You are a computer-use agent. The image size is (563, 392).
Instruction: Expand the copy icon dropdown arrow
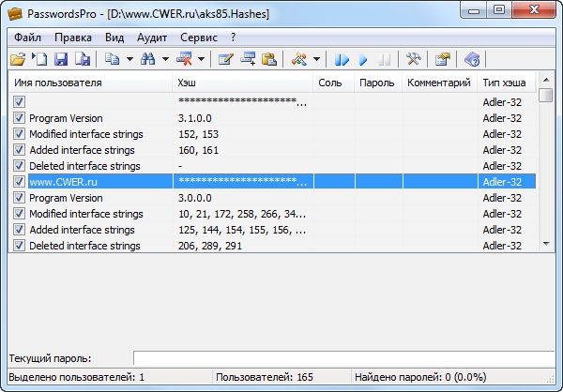[x=129, y=59]
